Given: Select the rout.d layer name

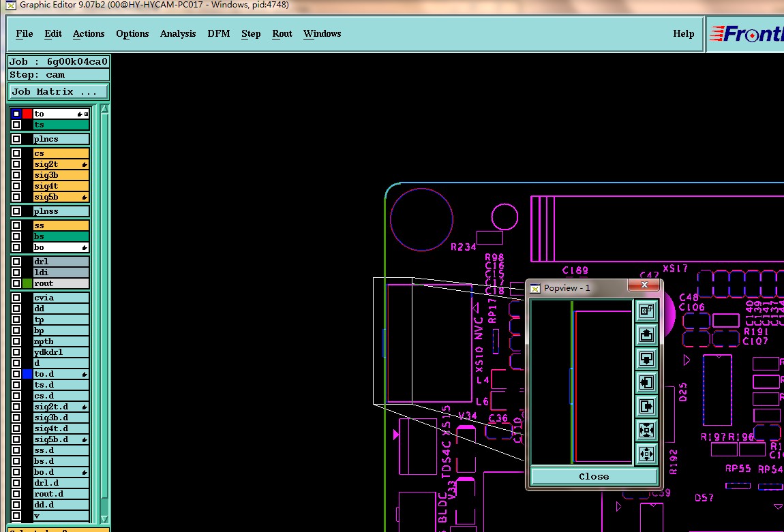Looking at the screenshot, I should (x=61, y=494).
